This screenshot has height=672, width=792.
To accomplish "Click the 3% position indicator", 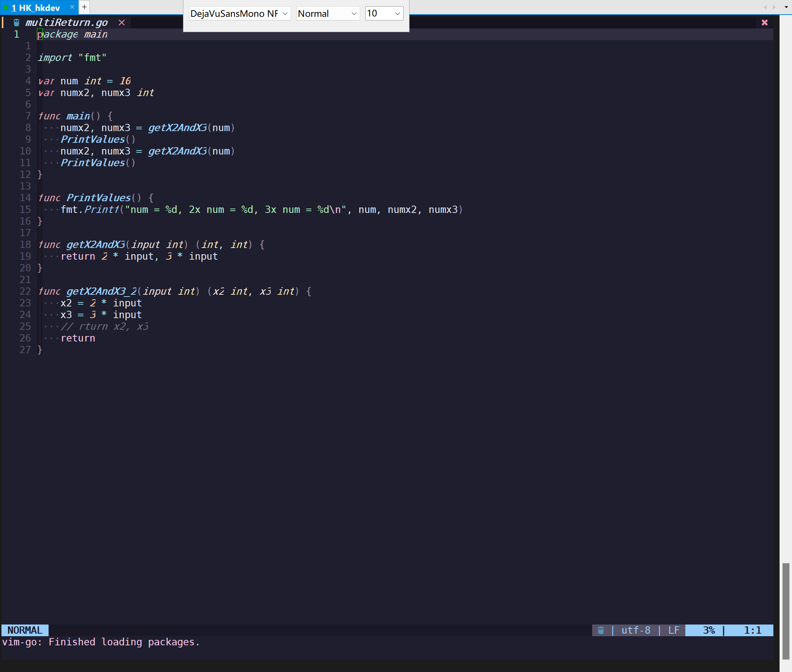I will pyautogui.click(x=709, y=630).
